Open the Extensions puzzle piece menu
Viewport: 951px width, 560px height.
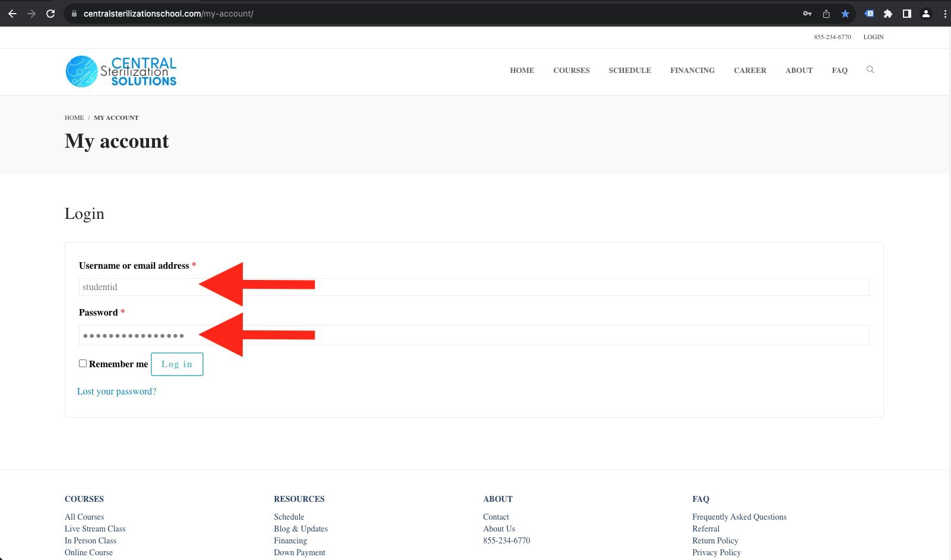pyautogui.click(x=888, y=14)
